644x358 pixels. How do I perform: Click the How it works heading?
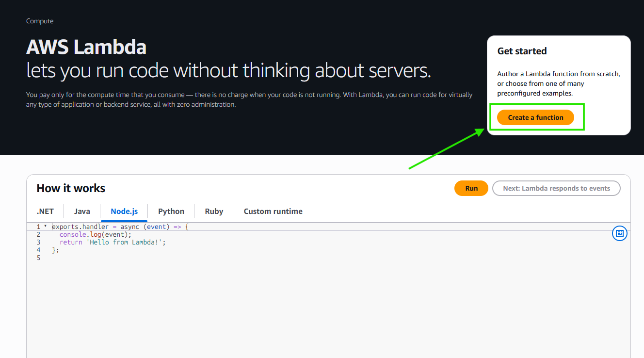tap(71, 188)
